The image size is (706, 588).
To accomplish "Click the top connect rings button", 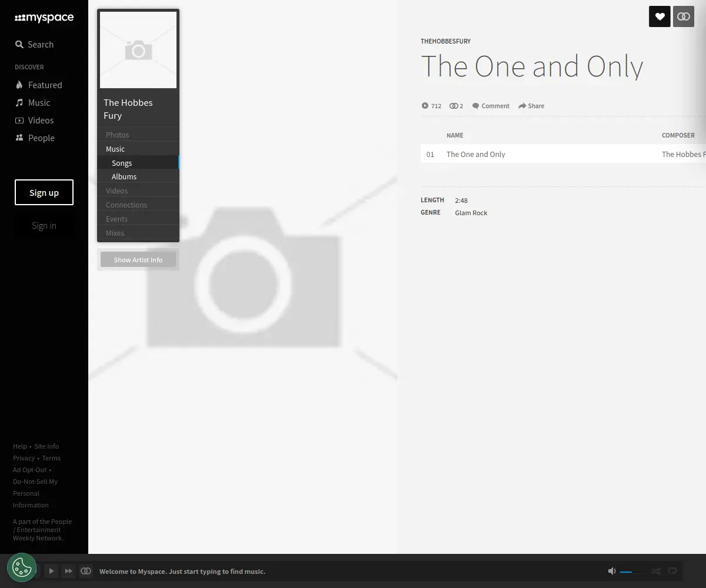I will (684, 16).
